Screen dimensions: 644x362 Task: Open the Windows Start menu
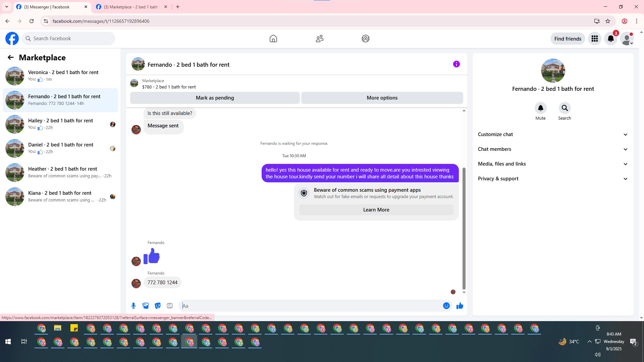coord(8,342)
